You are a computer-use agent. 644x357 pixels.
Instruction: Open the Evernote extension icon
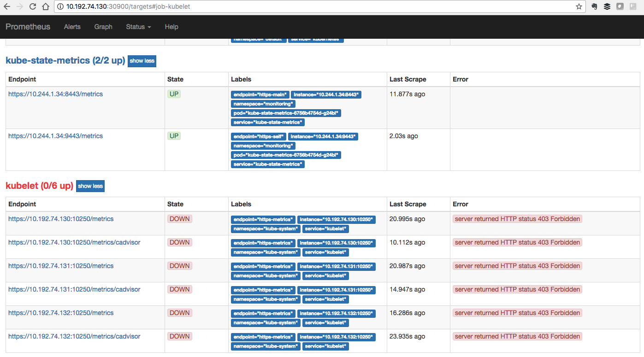(594, 6)
